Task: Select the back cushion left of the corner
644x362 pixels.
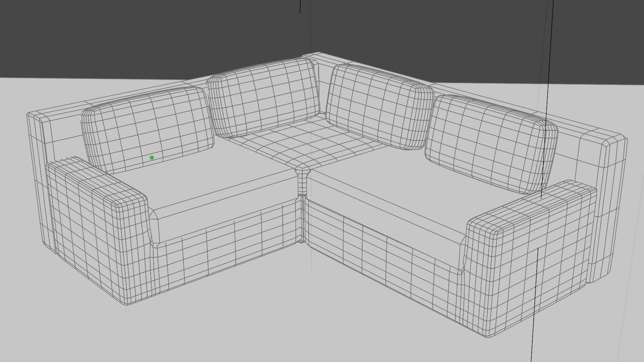Action: coord(263,97)
